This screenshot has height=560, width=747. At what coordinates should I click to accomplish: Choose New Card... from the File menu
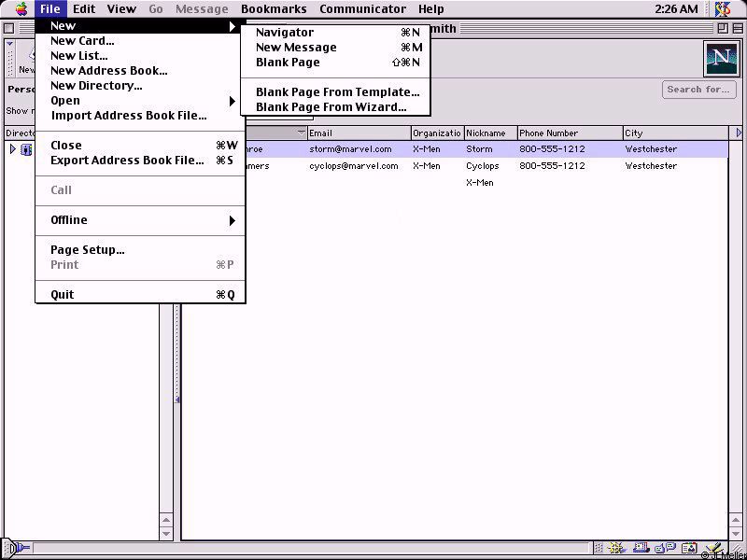point(82,41)
